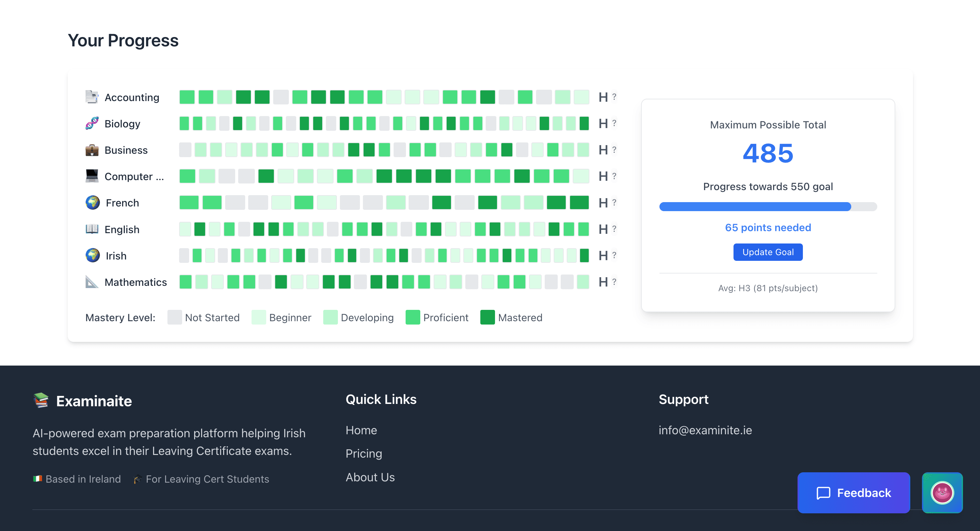
Task: Go to Home in Quick Links
Action: click(x=361, y=430)
